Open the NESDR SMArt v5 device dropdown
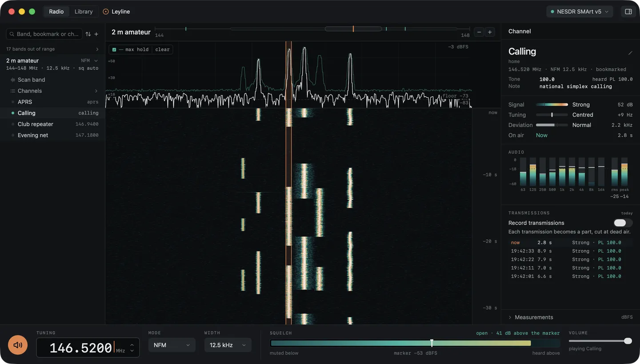Screen dimensions: 640x364 580,12
